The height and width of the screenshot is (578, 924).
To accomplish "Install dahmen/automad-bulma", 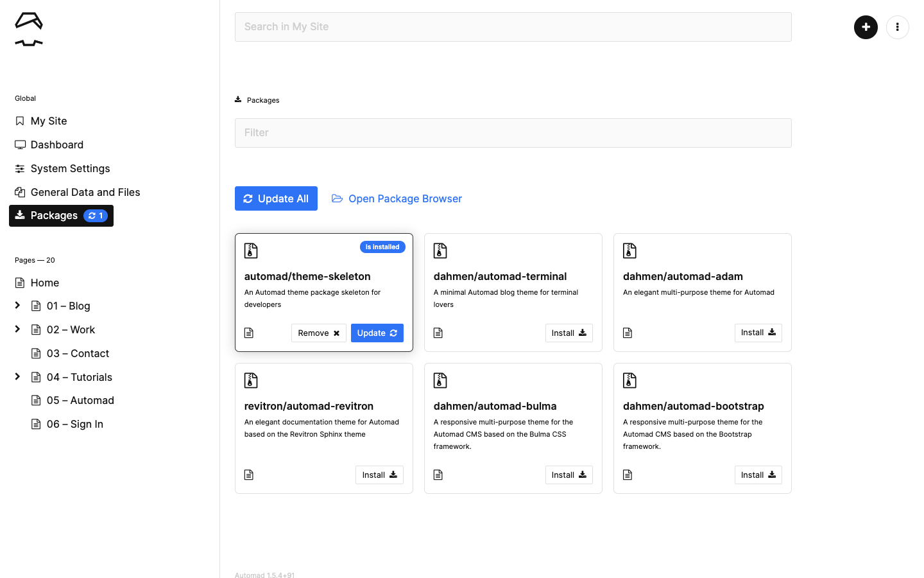I will click(x=569, y=475).
